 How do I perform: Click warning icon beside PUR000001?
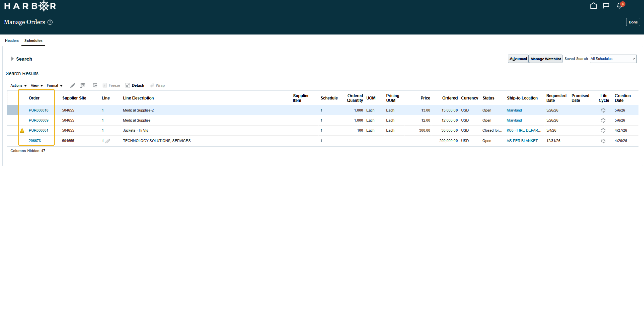22,131
